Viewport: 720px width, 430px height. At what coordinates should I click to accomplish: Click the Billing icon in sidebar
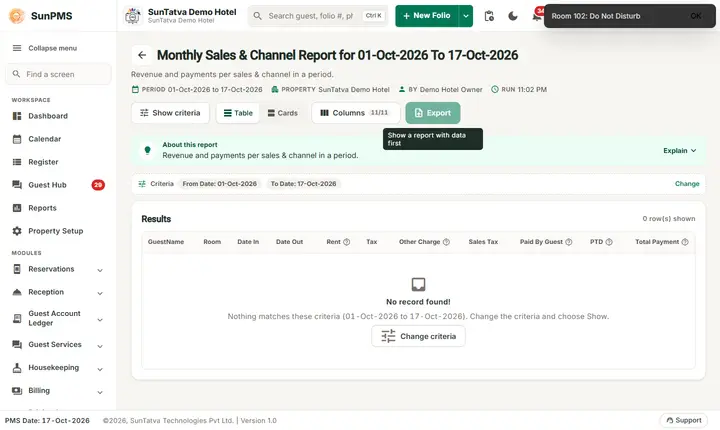click(17, 390)
